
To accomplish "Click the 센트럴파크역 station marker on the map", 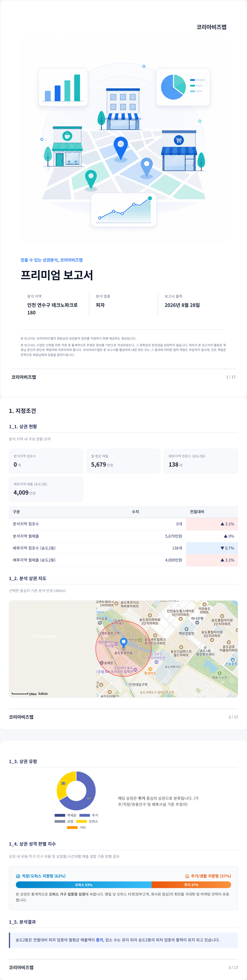I will 99,633.
